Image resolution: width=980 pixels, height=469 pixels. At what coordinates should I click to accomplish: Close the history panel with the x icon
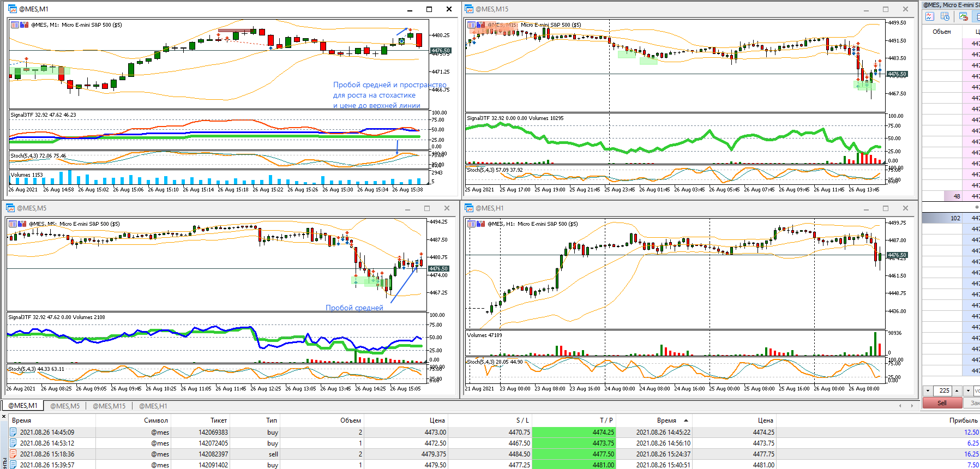point(4,417)
